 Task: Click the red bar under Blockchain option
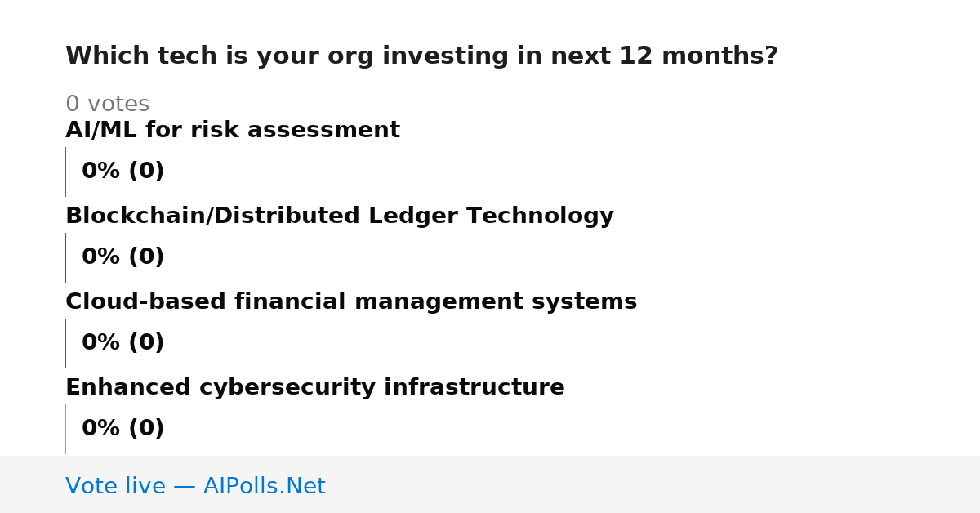pos(65,257)
